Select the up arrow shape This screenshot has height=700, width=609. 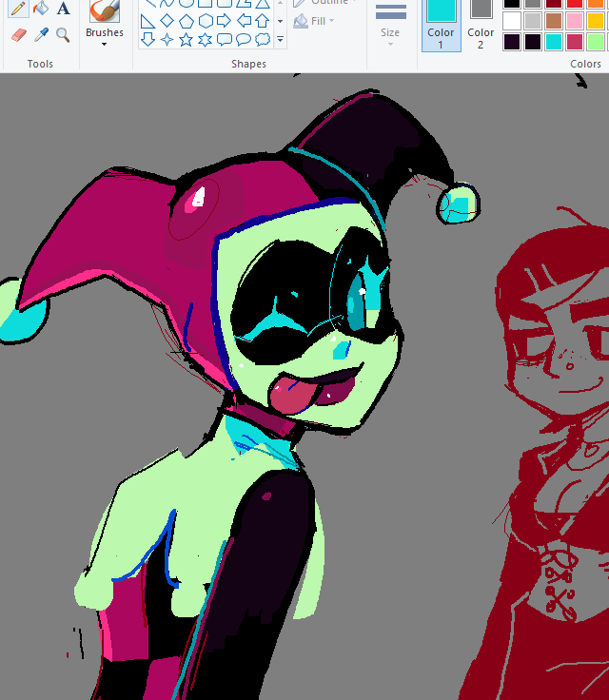pos(263,21)
